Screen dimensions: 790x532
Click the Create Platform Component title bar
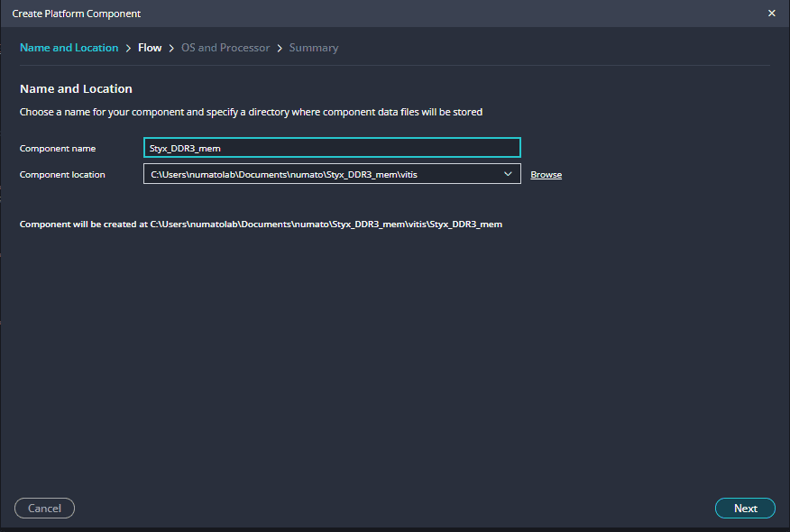361,14
